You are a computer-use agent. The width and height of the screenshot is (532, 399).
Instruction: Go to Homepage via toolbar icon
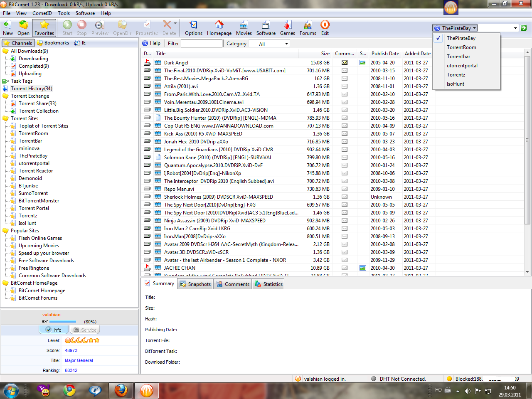point(219,28)
